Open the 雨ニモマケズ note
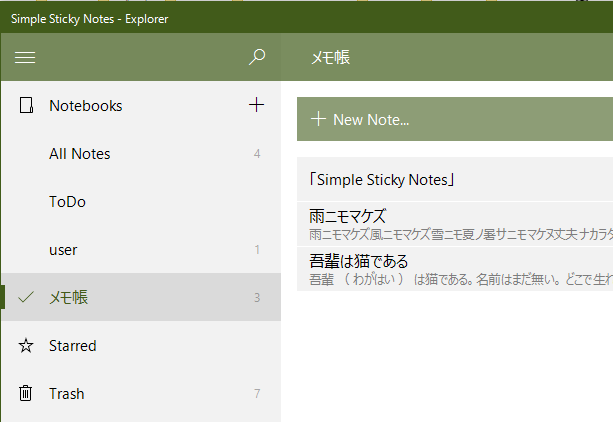Viewport: 613px width, 422px height. (x=455, y=224)
